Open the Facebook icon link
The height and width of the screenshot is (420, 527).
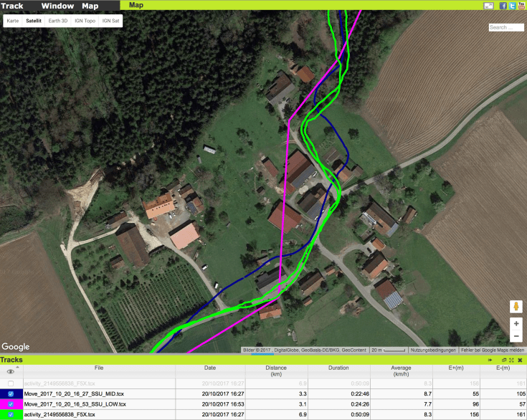503,5
